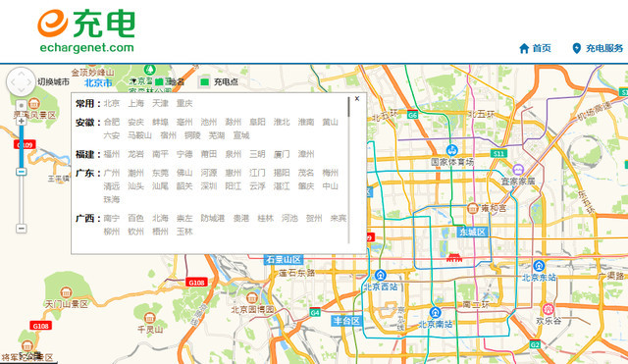Click the map pan direction control
This screenshot has width=628, height=364.
pyautogui.click(x=22, y=81)
